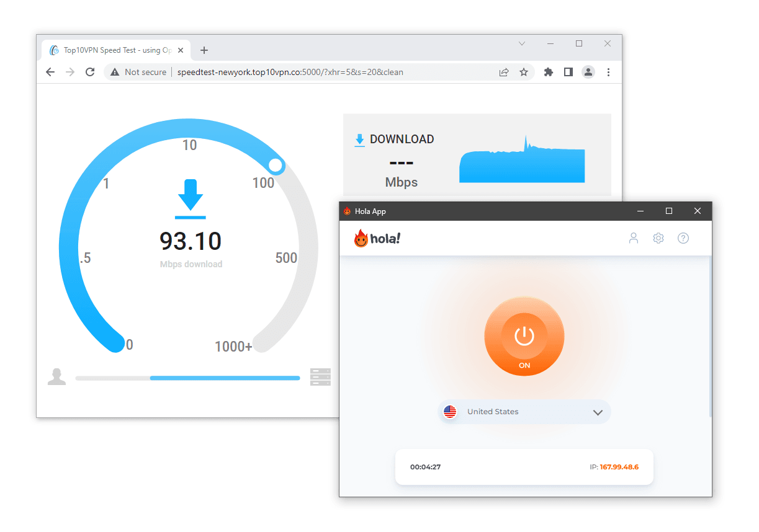Open Hola settings gear
The image size is (759, 532).
click(x=658, y=237)
